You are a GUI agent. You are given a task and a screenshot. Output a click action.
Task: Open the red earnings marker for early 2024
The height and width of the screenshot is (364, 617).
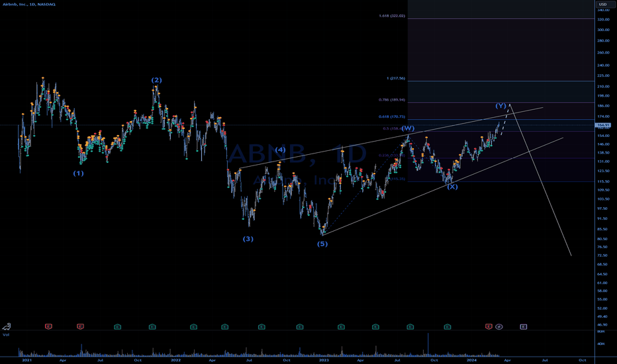point(489,327)
